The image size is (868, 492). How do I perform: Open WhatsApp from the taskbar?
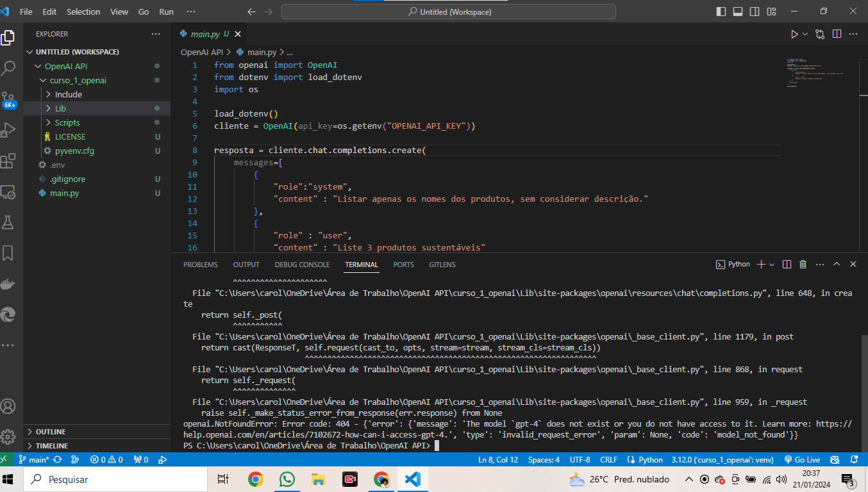coord(287,479)
